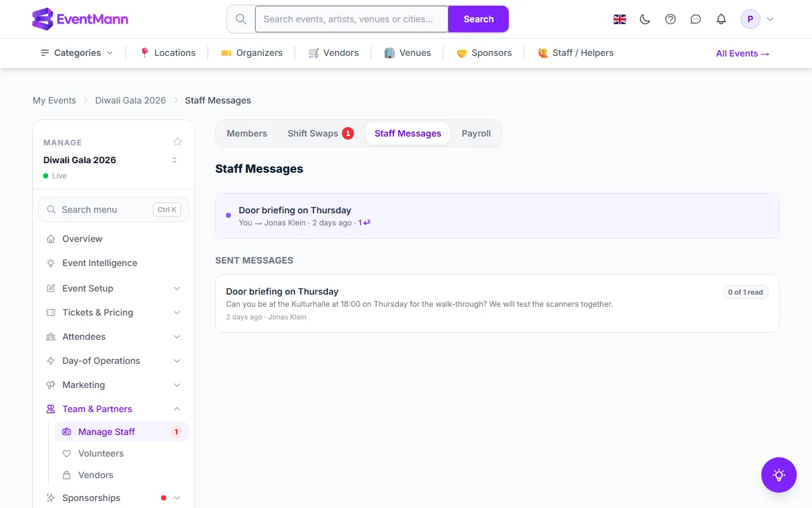Click the Vendors lock icon in sidebar
The width and height of the screenshot is (812, 508).
[x=67, y=475]
